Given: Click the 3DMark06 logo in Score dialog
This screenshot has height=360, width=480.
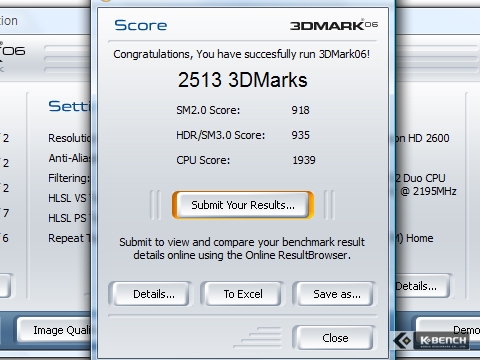Looking at the screenshot, I should tap(334, 25).
